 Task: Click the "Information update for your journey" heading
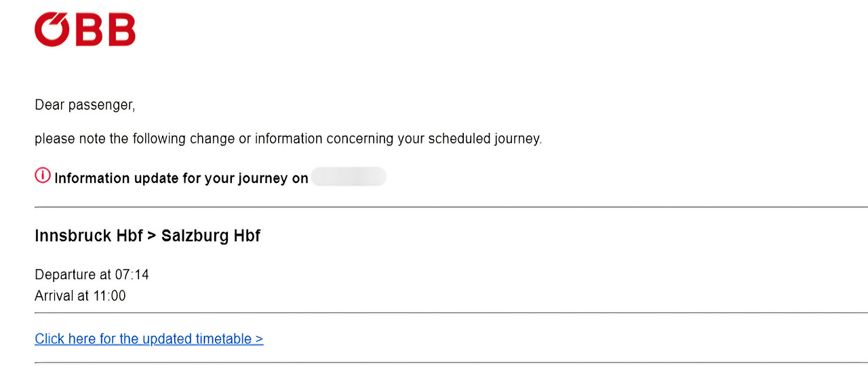point(181,178)
